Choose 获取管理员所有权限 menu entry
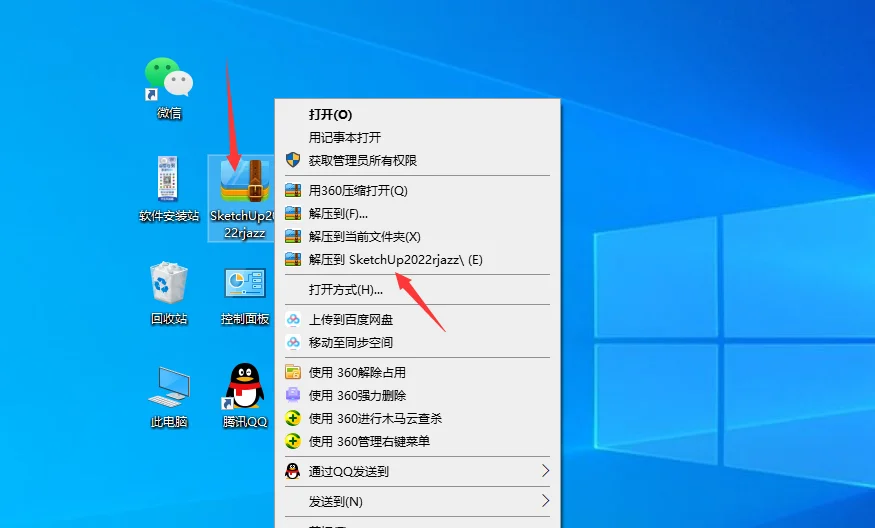This screenshot has height=528, width=875. (x=417, y=161)
